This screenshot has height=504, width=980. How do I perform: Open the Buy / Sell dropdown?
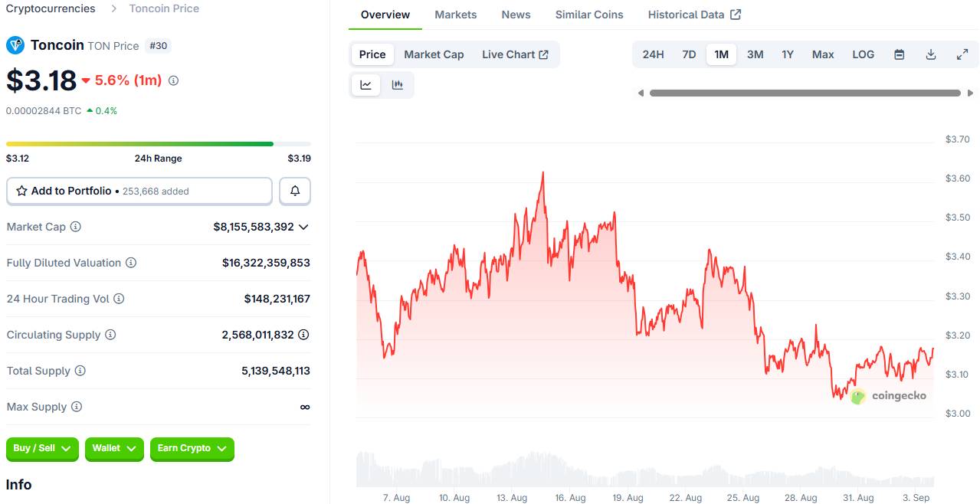tap(42, 448)
